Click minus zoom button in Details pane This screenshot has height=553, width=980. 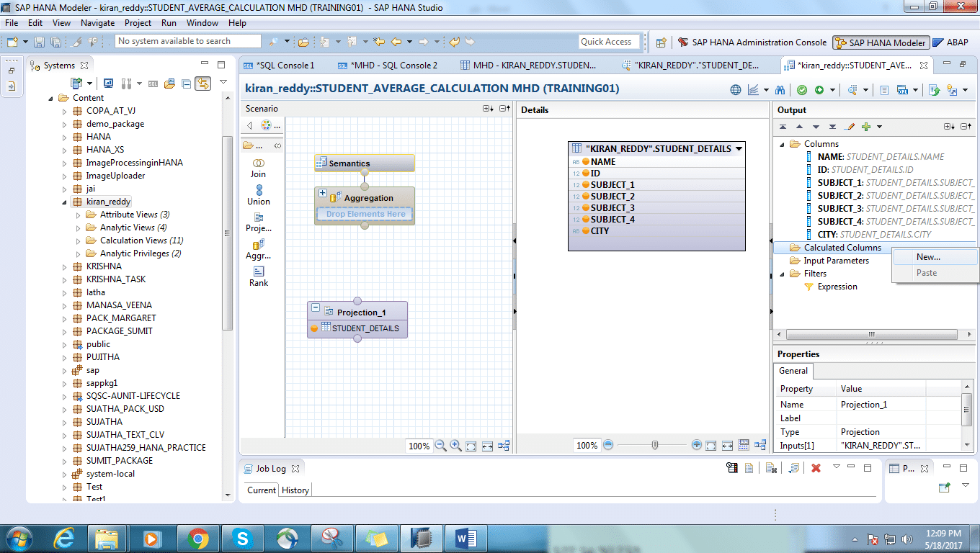(x=608, y=445)
